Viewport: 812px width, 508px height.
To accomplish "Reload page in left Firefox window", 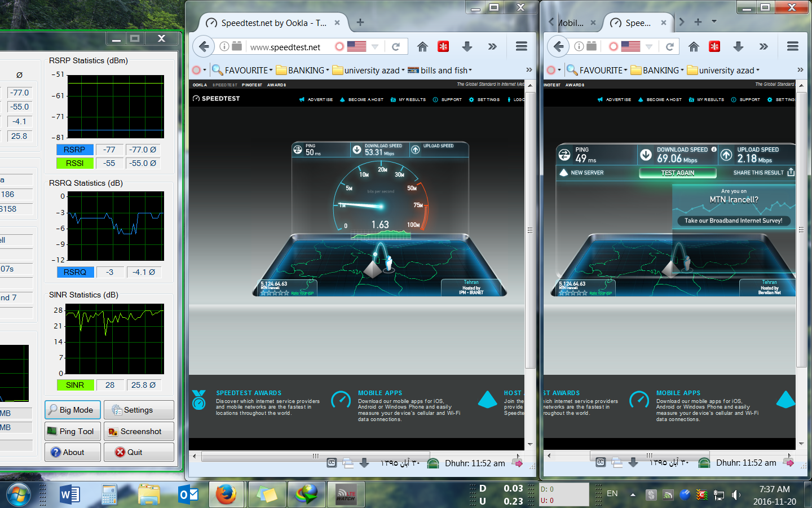I will (396, 46).
